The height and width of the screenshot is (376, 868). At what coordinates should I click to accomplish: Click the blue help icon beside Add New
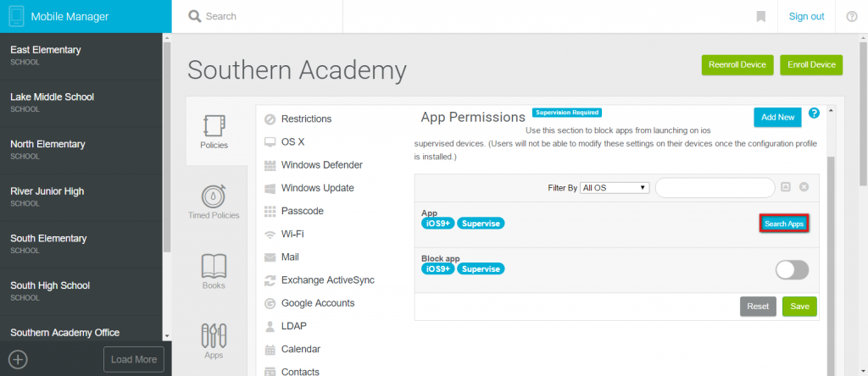point(814,113)
